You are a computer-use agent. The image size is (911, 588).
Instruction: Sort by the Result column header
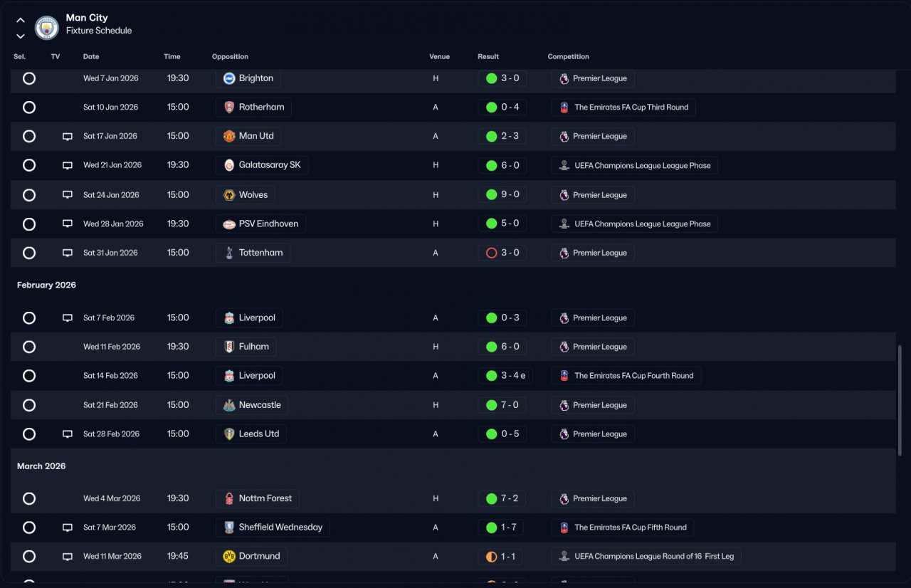click(488, 57)
